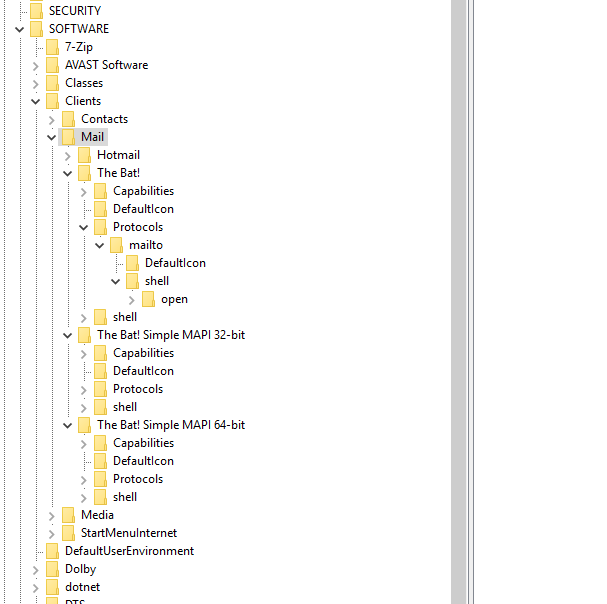607x604 pixels.
Task: Click the DefaultUserEnvironment folder icon
Action: (x=52, y=551)
